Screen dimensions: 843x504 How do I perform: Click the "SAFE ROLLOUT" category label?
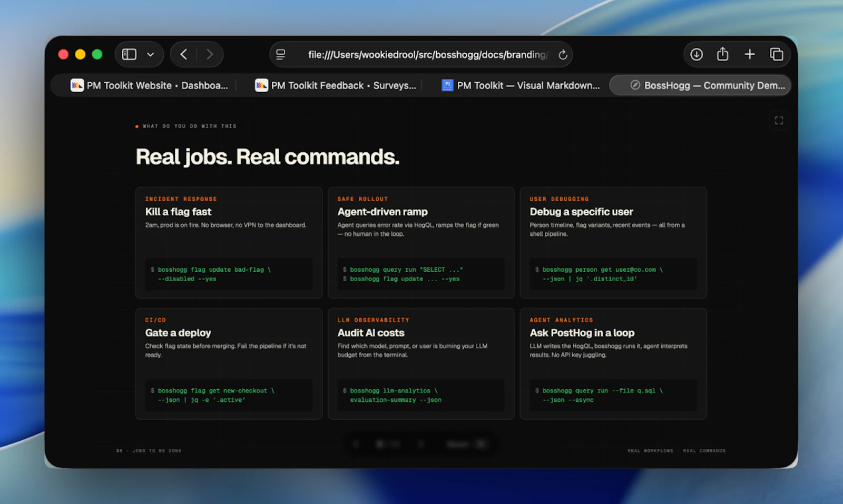(362, 199)
